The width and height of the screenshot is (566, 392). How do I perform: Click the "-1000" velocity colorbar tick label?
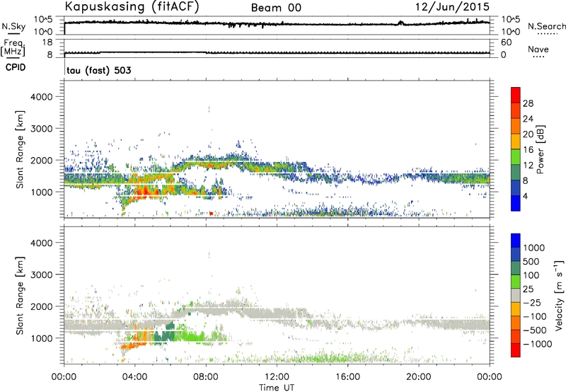coord(537,344)
